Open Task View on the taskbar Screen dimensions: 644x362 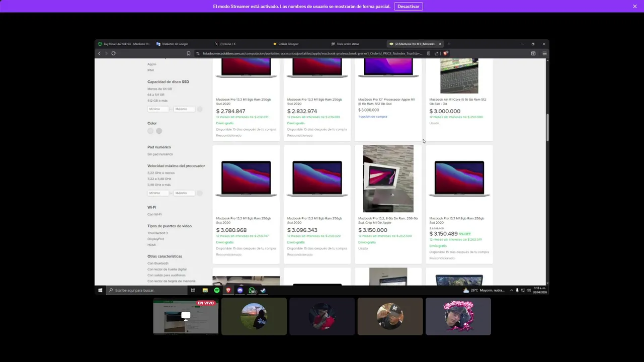(x=193, y=290)
